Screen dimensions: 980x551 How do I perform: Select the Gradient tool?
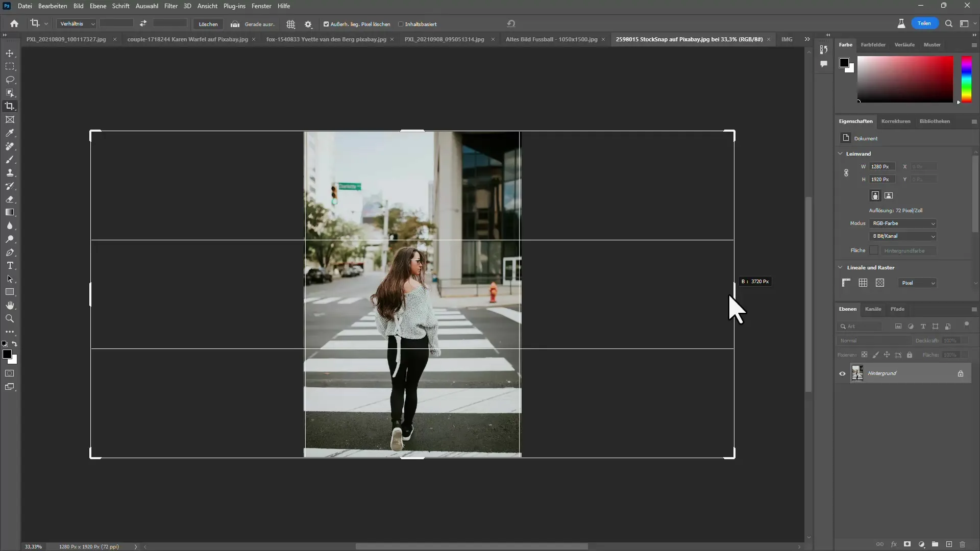[10, 212]
